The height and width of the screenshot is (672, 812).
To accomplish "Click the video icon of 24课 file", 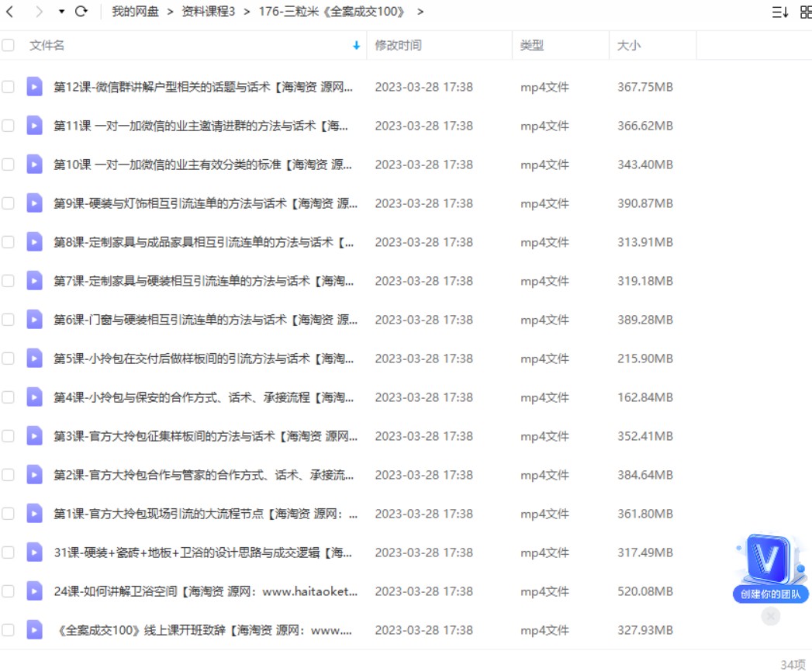I will [34, 591].
